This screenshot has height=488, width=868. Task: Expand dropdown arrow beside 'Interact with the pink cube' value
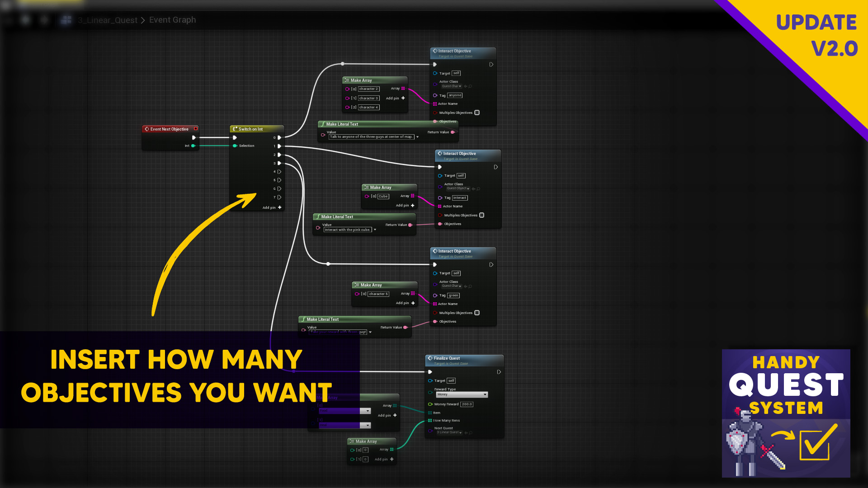[x=375, y=230]
